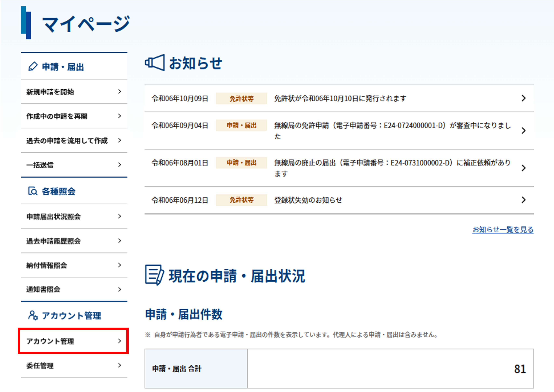Image resolution: width=554 pixels, height=392 pixels.
Task: Open 委任管理 menu item
Action: point(74,366)
